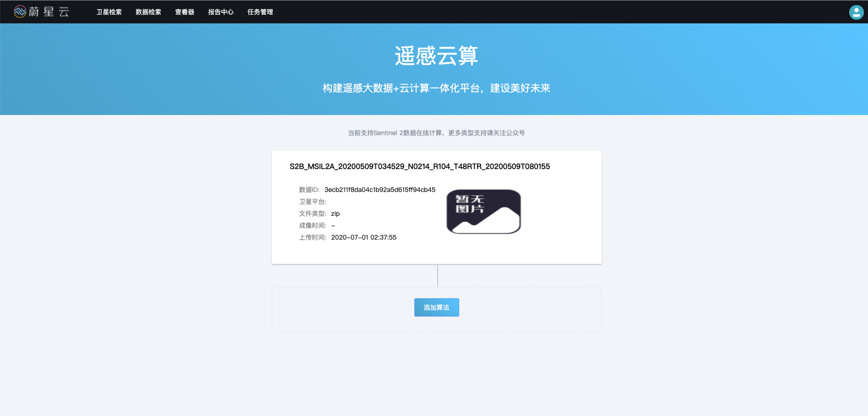Switch to 任务管理

pyautogui.click(x=260, y=12)
